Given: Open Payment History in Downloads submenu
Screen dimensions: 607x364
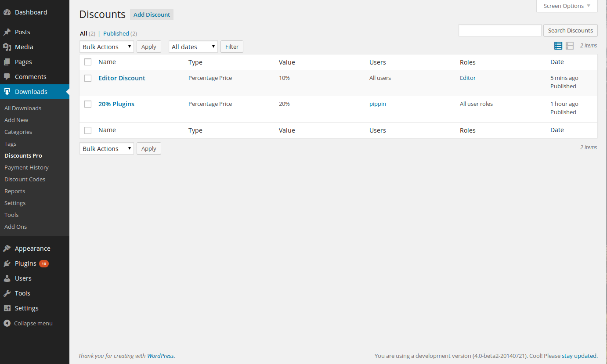Looking at the screenshot, I should (x=26, y=167).
